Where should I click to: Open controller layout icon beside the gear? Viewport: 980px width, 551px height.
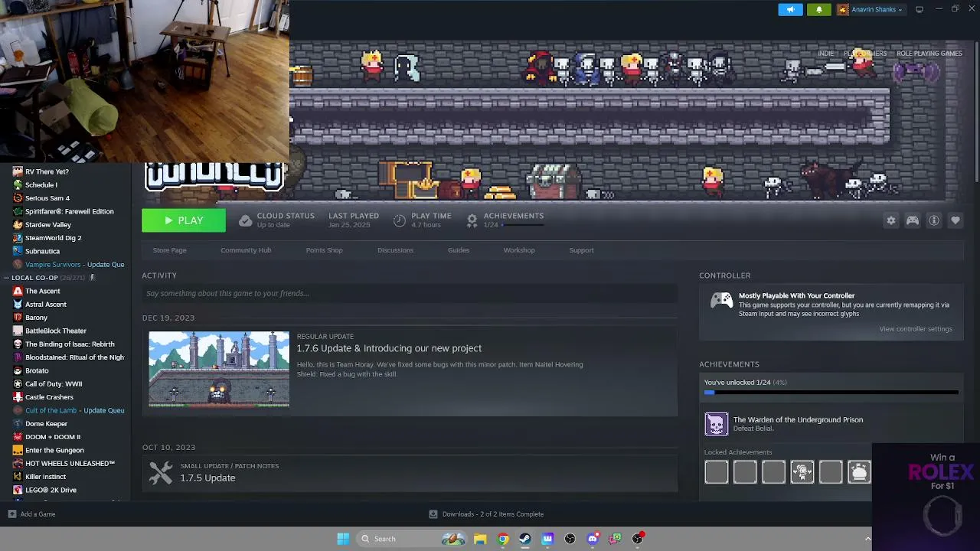click(913, 220)
